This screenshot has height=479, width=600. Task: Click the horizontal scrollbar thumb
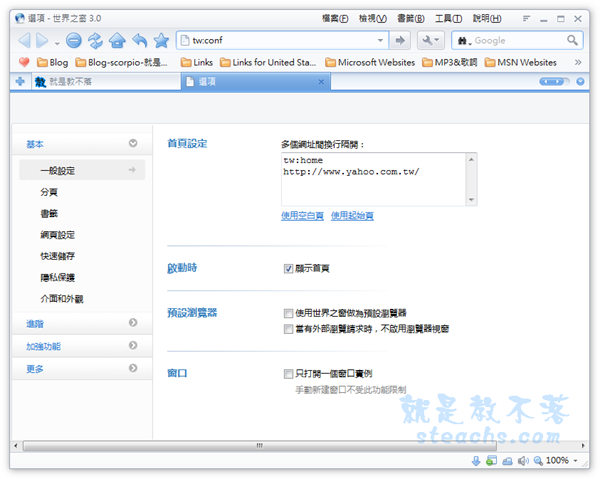coord(259,446)
